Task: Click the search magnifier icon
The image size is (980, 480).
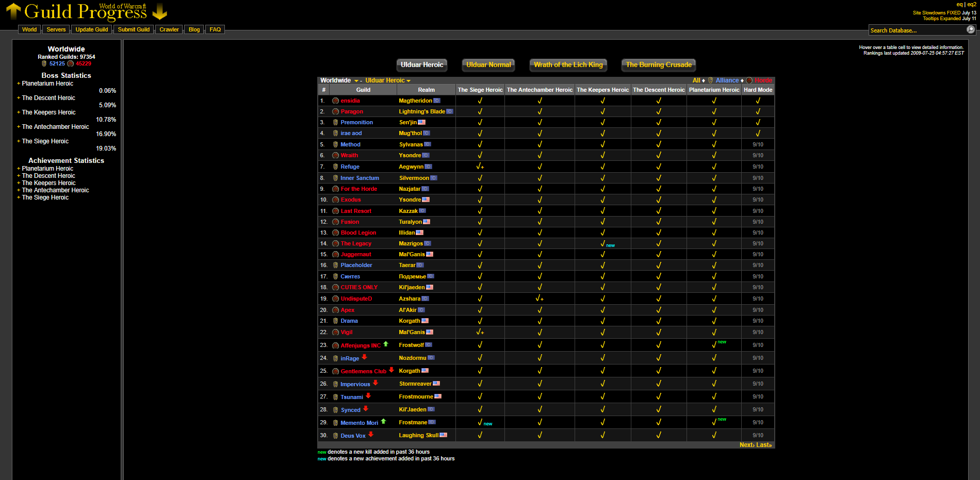Action: tap(970, 30)
